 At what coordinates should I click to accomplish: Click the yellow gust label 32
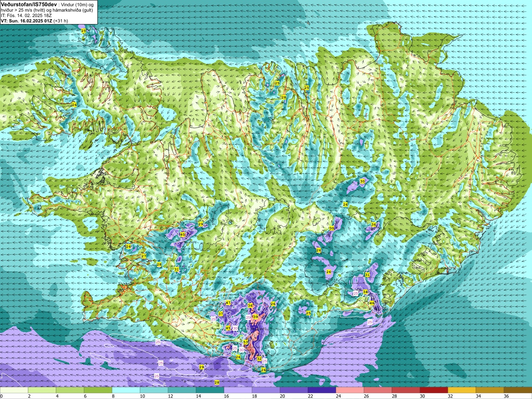259,359
